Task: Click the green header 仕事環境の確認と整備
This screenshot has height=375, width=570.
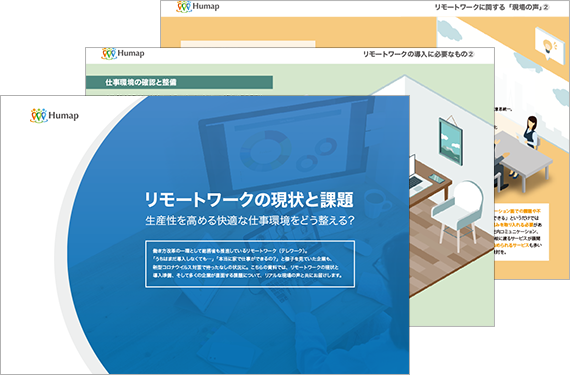Action: pos(179,82)
